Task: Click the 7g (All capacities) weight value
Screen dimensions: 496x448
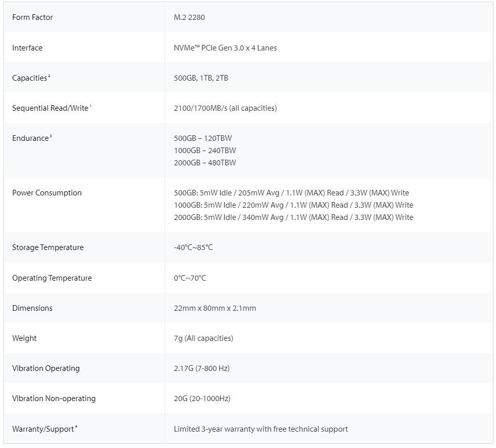Action: [x=203, y=338]
